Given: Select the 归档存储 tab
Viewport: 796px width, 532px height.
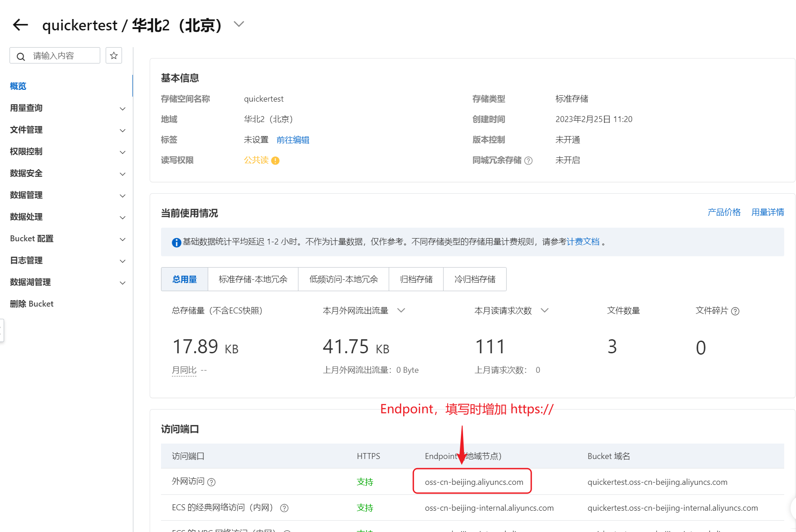Looking at the screenshot, I should 416,279.
